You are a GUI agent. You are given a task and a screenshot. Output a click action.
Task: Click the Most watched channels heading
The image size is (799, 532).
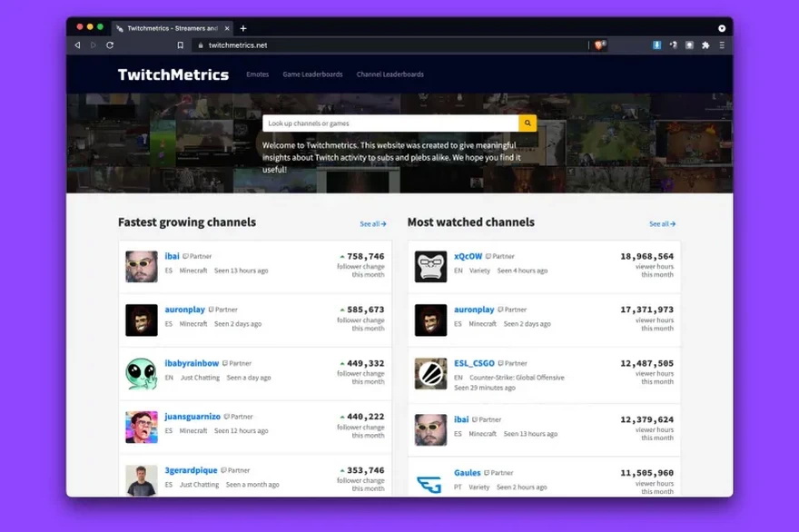(471, 222)
